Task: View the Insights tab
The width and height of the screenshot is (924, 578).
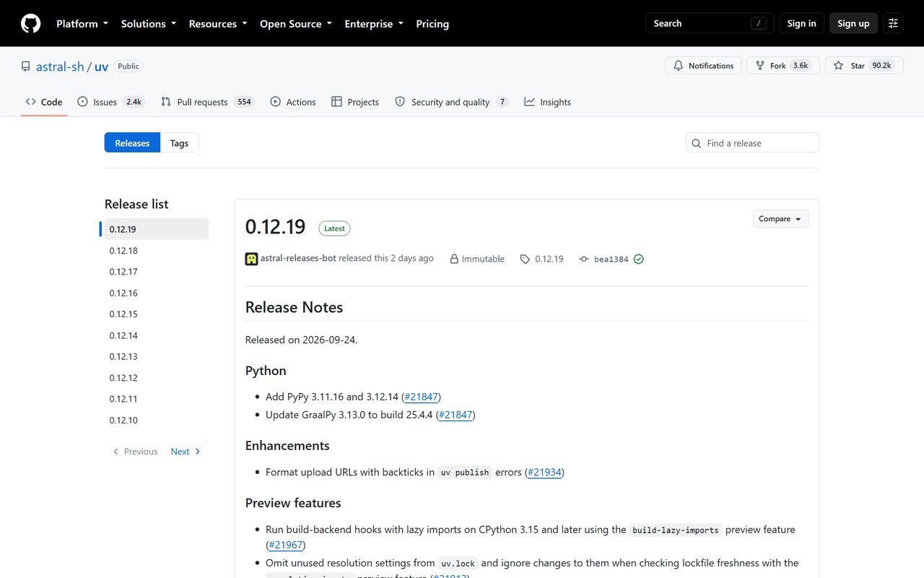Action: point(548,102)
